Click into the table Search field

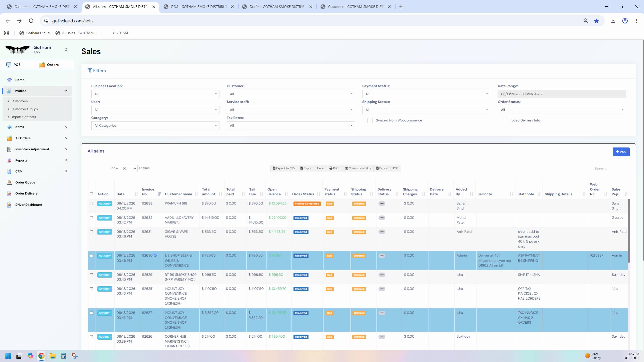pyautogui.click(x=611, y=169)
